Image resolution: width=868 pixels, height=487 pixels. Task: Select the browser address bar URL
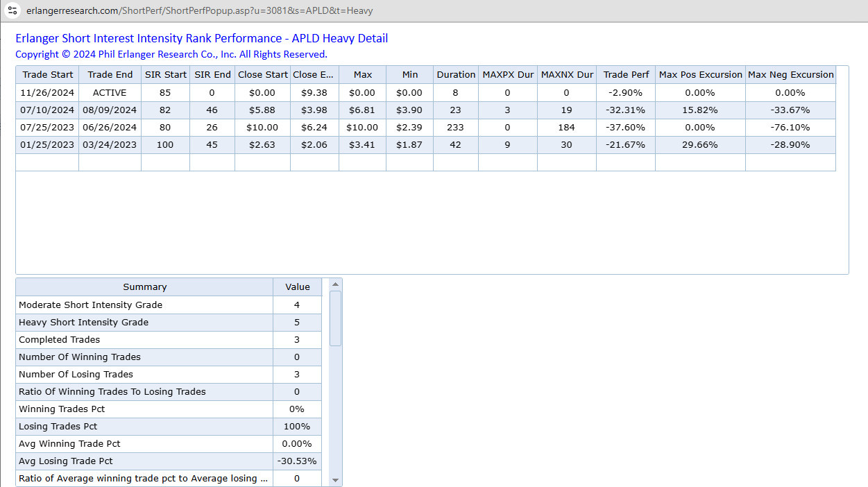(x=199, y=11)
